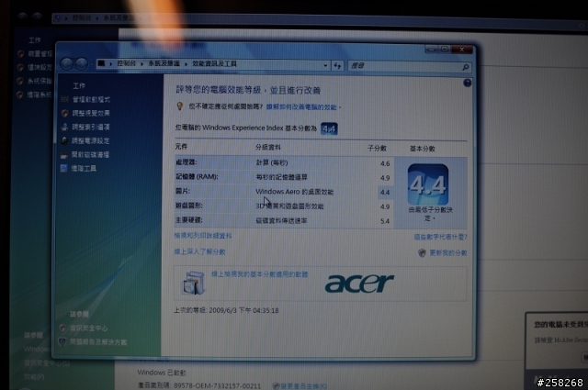Click 效能資訊及工具 in the address breadcrumb
Screen dimensions: 588x390
coord(214,64)
